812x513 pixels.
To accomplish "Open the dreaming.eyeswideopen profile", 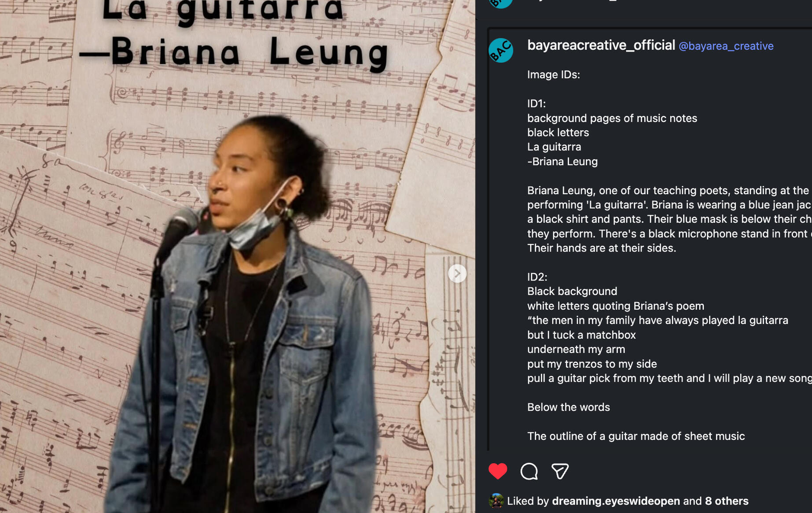I will 616,501.
